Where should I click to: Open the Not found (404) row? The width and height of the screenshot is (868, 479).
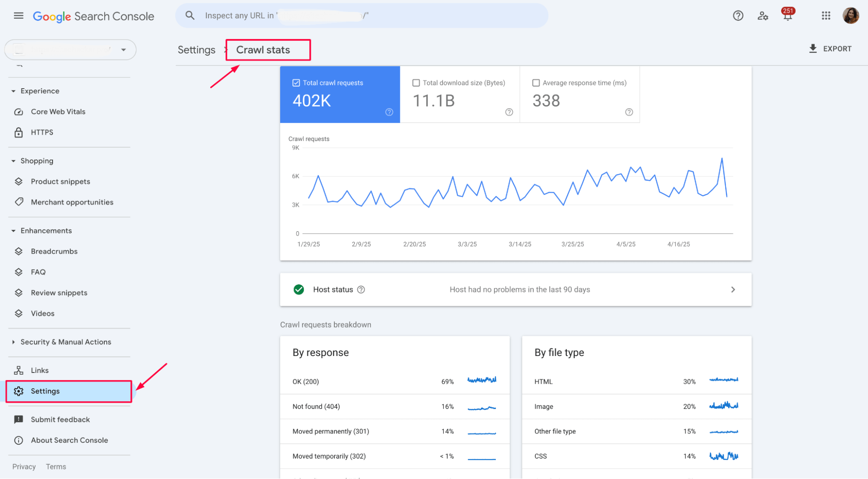(395, 406)
